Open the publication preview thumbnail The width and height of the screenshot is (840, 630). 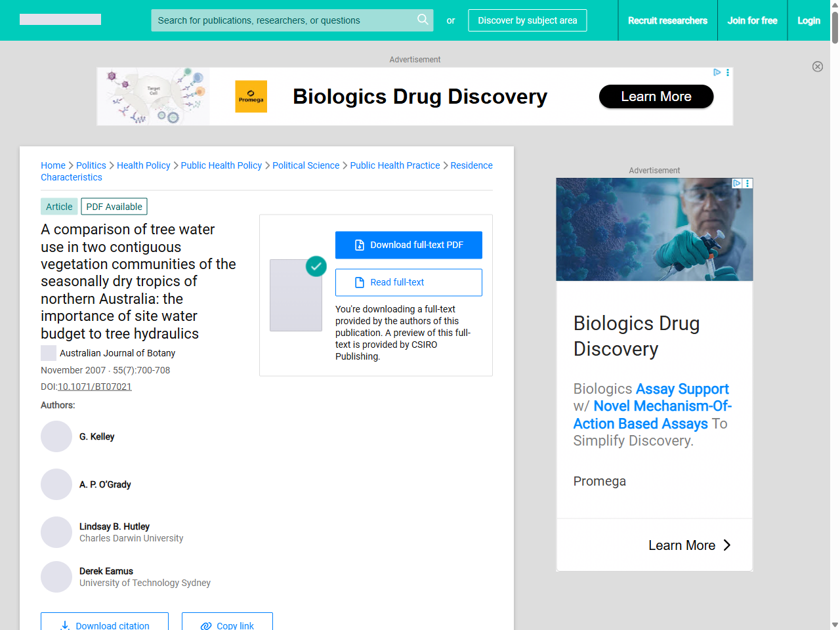(296, 295)
